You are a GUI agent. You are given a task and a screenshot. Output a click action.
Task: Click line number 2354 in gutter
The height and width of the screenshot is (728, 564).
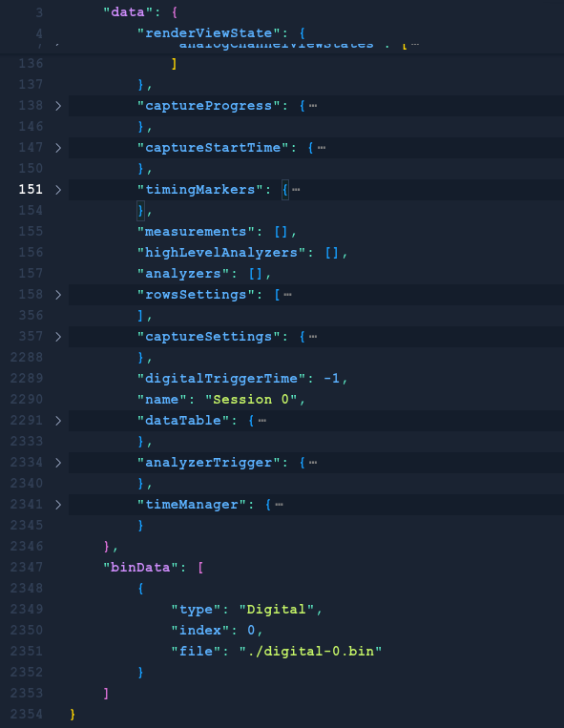pyautogui.click(x=26, y=714)
